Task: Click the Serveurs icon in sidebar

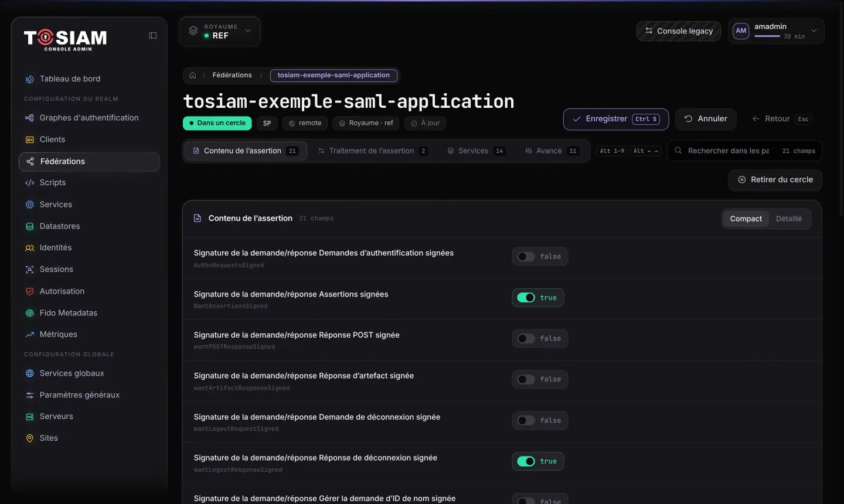Action: [30, 417]
